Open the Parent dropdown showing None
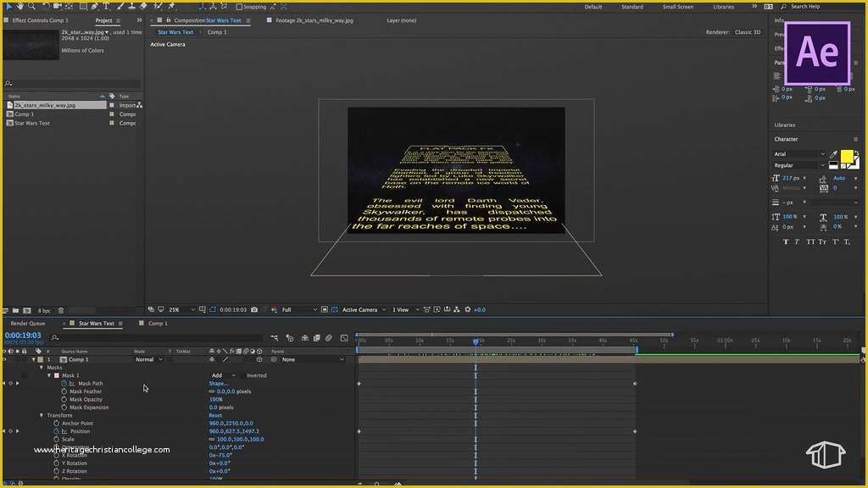Image resolution: width=868 pixels, height=488 pixels. point(313,359)
